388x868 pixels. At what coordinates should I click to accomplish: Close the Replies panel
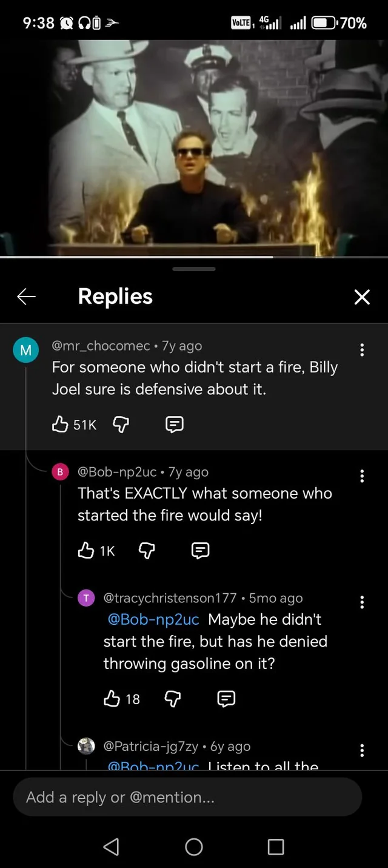(362, 297)
